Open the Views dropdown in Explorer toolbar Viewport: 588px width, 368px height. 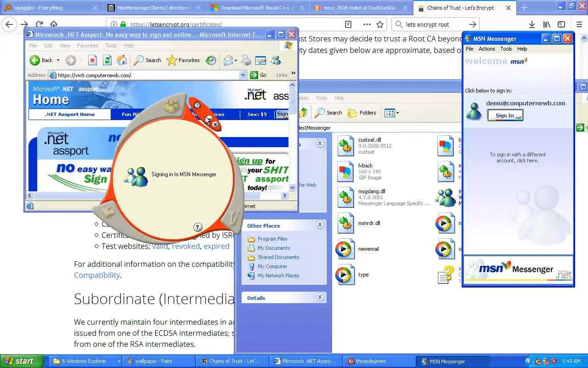tap(391, 113)
